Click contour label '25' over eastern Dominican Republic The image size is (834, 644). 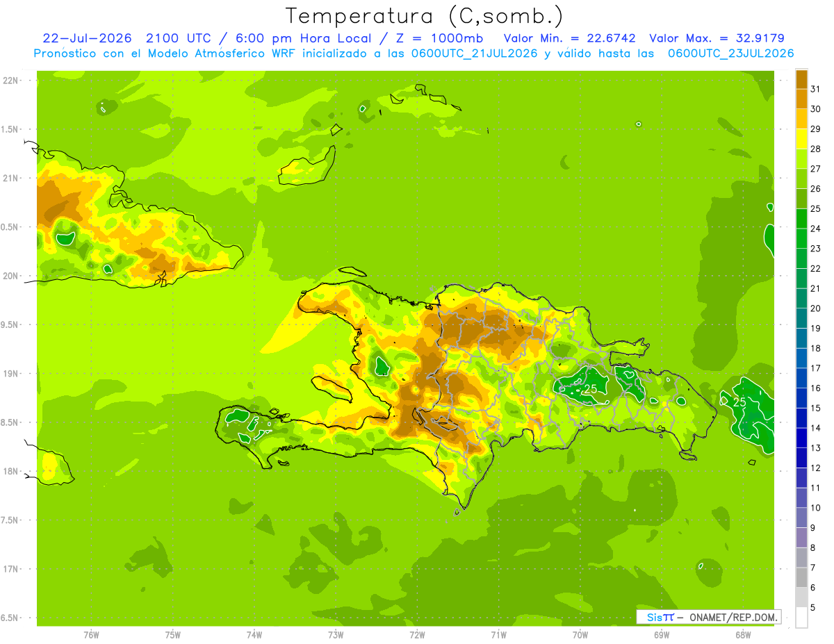point(591,389)
